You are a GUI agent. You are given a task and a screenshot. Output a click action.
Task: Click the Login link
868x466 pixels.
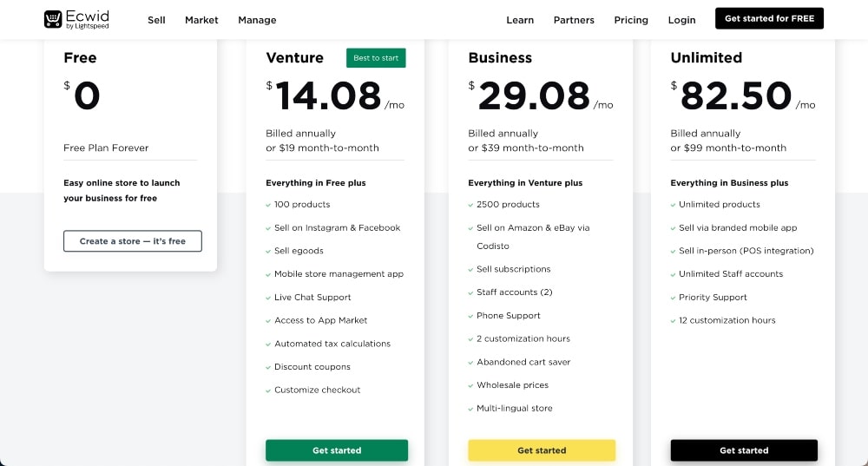pos(681,20)
